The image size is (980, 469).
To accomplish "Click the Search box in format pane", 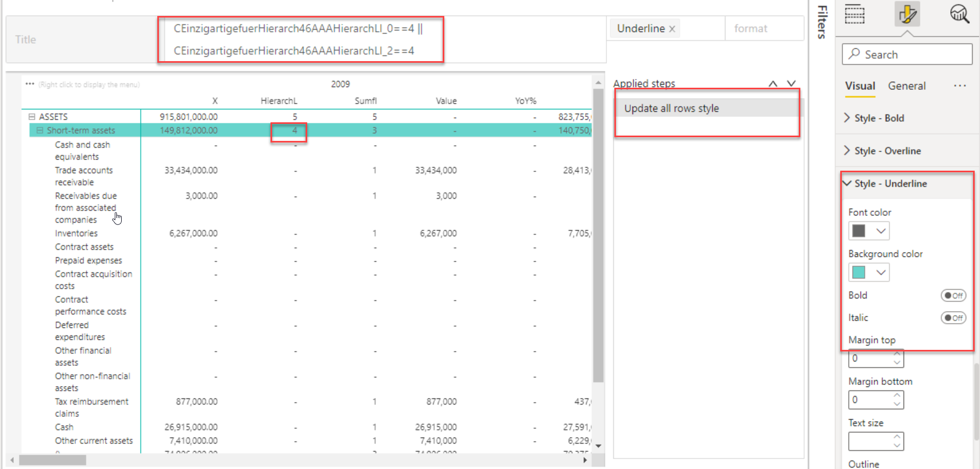I will pos(907,54).
